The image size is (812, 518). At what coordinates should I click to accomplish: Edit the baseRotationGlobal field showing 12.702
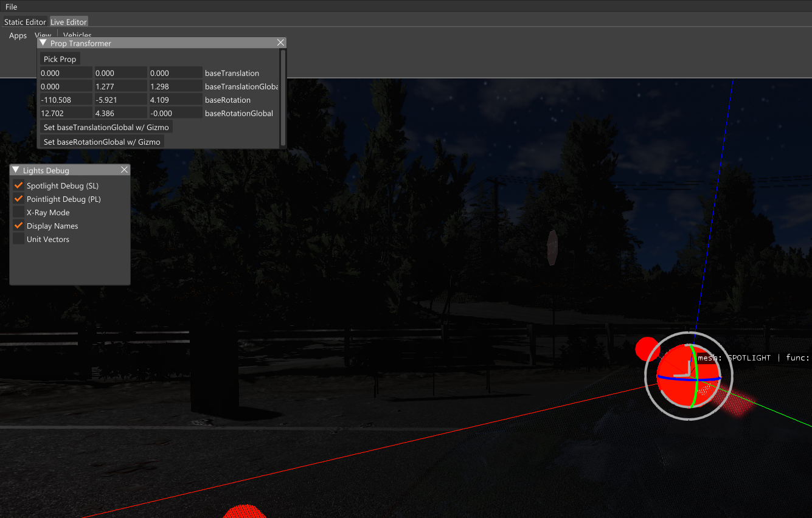click(x=66, y=113)
